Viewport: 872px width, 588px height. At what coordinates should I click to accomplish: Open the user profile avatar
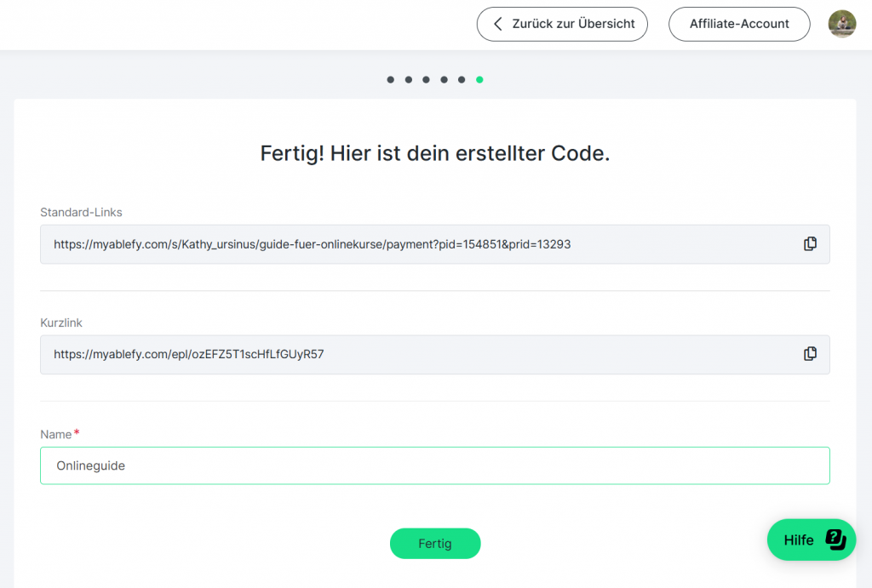point(841,24)
